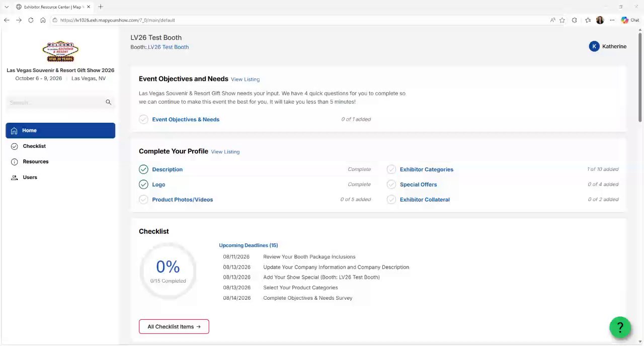Open the Logo profile link
Screen dimensions: 644x346
tap(158, 185)
